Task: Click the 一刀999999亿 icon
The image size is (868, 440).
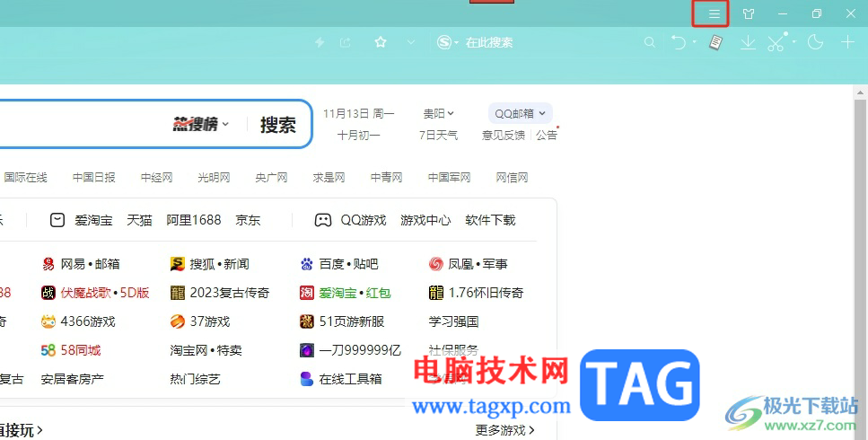Action: [307, 350]
